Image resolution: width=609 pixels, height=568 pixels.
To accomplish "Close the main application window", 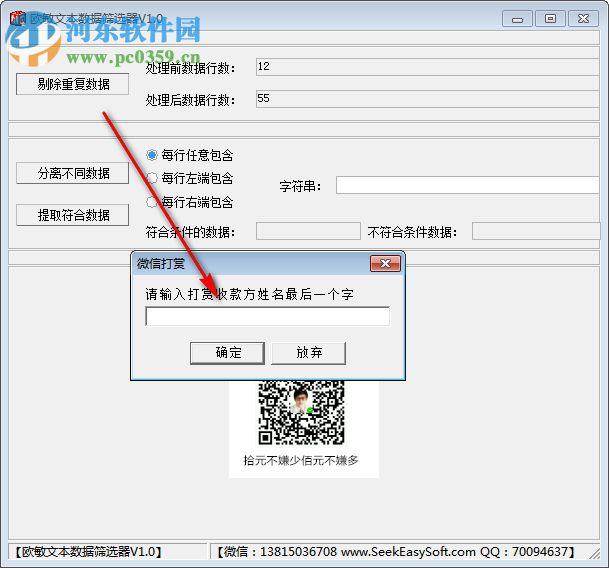I will (x=583, y=19).
